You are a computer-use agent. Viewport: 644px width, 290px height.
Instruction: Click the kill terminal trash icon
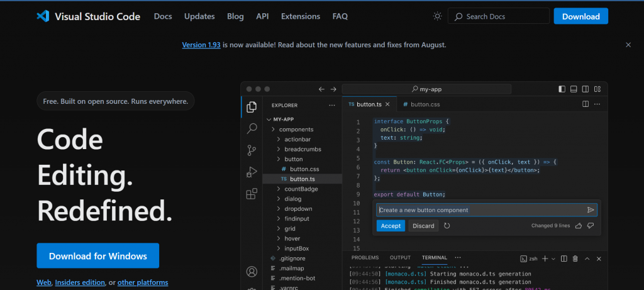(x=575, y=259)
